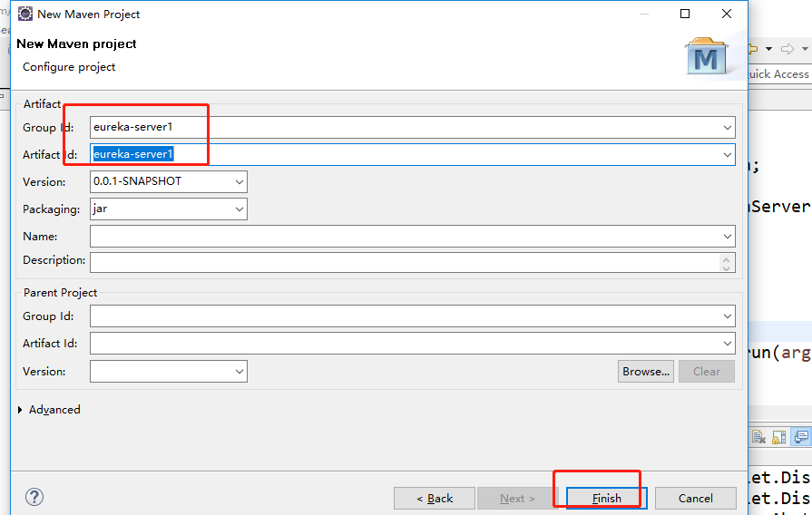Go to previous page with Back button

(x=435, y=498)
